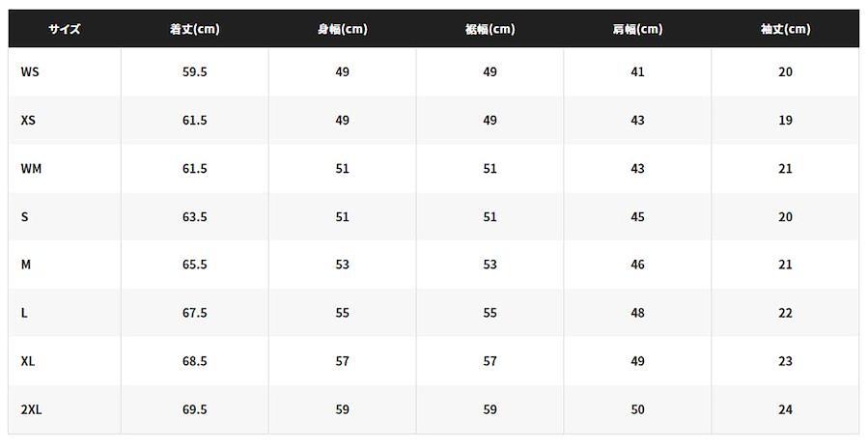Select the 身幅(cm) column header
This screenshot has height=448, width=868.
click(x=342, y=29)
